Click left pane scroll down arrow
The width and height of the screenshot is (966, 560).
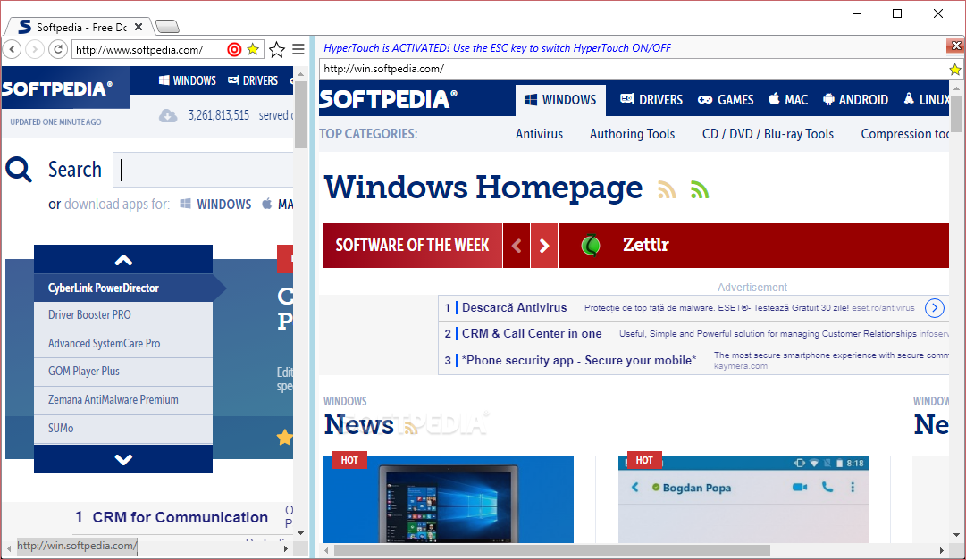click(x=300, y=533)
